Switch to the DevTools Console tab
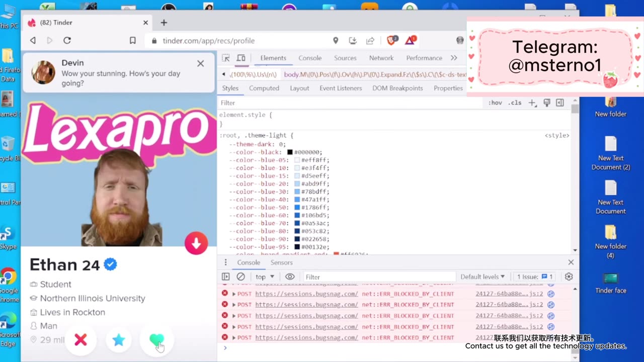The height and width of the screenshot is (362, 644). pyautogui.click(x=310, y=58)
